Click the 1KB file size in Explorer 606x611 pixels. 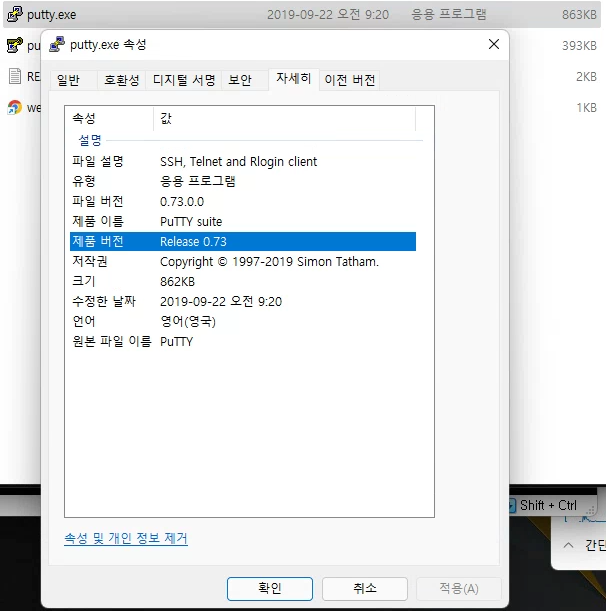coord(587,108)
